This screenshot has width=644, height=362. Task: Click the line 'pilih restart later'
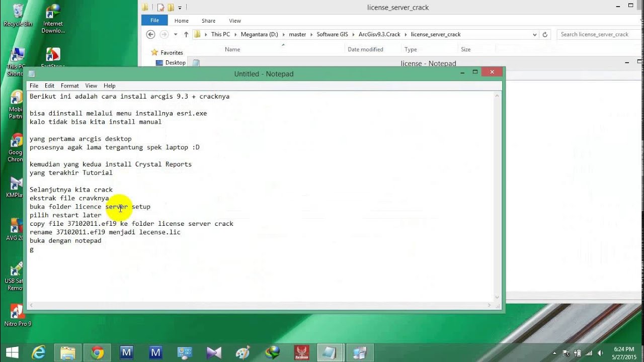(x=65, y=215)
